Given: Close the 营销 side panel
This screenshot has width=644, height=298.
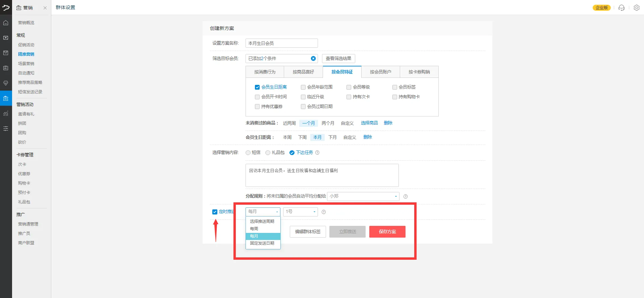Looking at the screenshot, I should coord(45,8).
